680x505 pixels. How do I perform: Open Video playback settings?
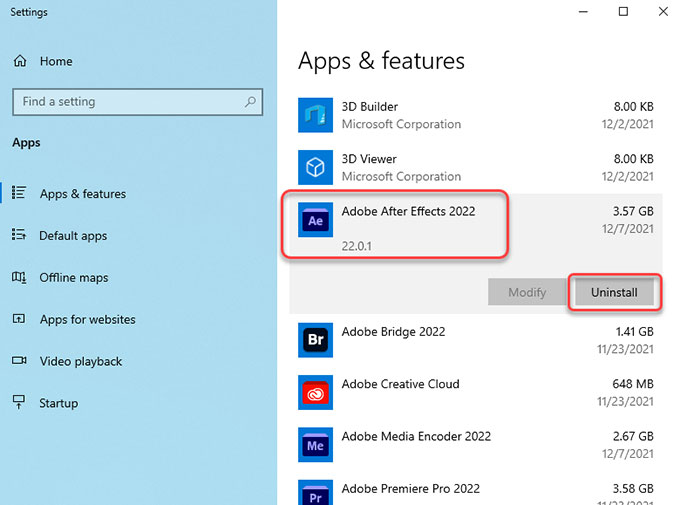point(81,361)
